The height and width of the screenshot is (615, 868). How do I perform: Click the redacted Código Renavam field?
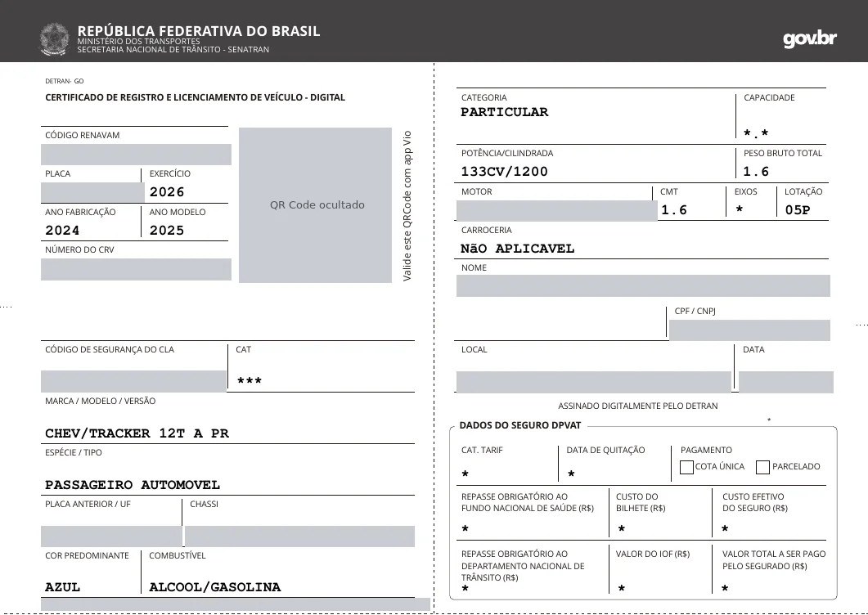[x=136, y=155]
